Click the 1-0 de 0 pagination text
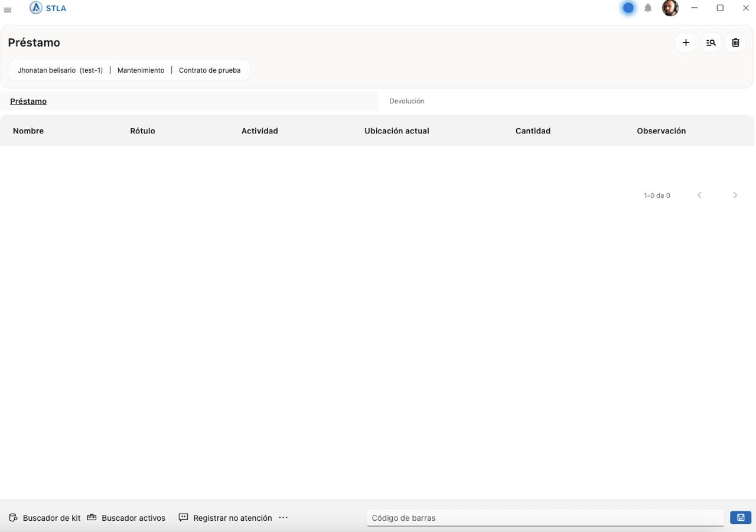Screen dimensions: 756x532 point(657,195)
